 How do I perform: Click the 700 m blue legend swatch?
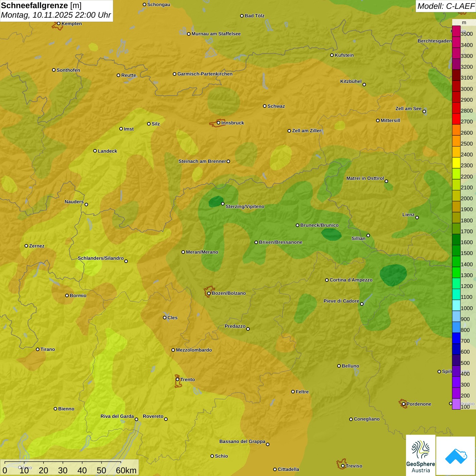click(456, 338)
